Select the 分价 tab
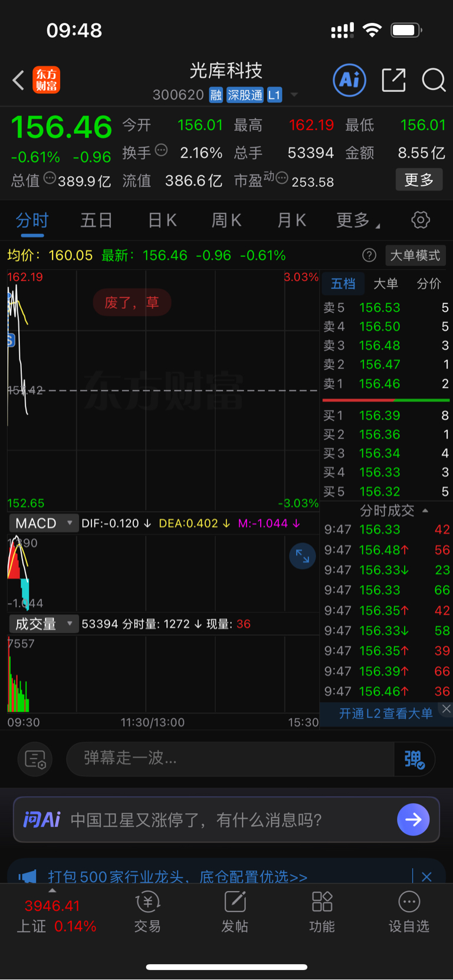The image size is (453, 980). pyautogui.click(x=429, y=284)
